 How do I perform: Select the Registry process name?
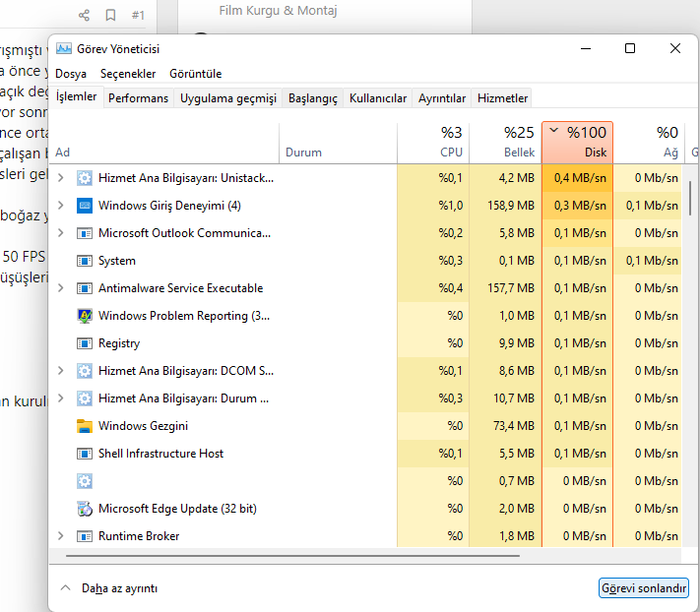(119, 343)
